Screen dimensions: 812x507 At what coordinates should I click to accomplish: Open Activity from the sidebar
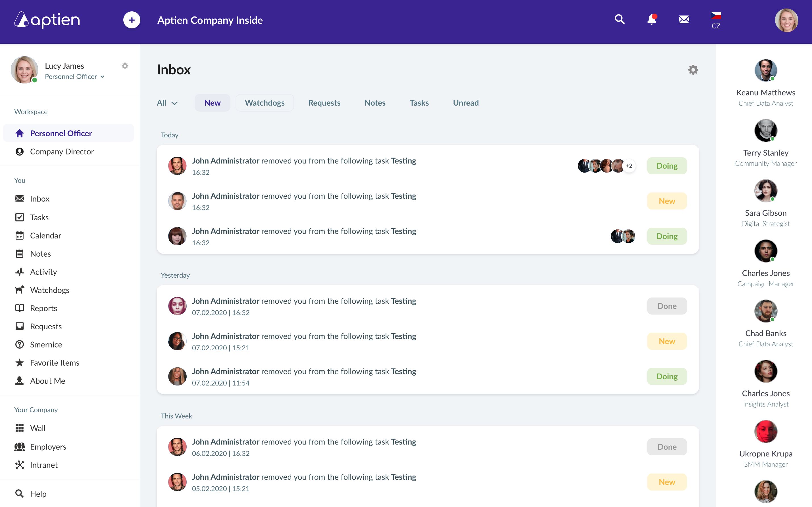point(43,272)
